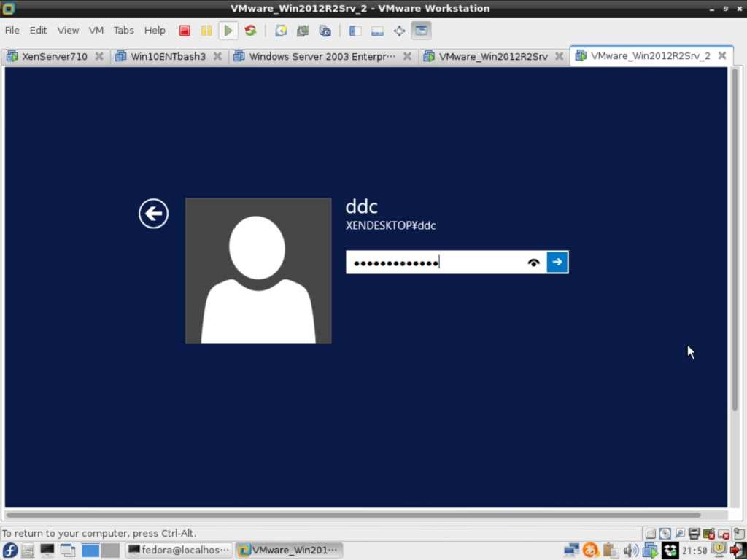Viewport: 747px width, 560px height.
Task: Close the VMware_Win2012R2Srv_2 tab
Action: click(722, 55)
